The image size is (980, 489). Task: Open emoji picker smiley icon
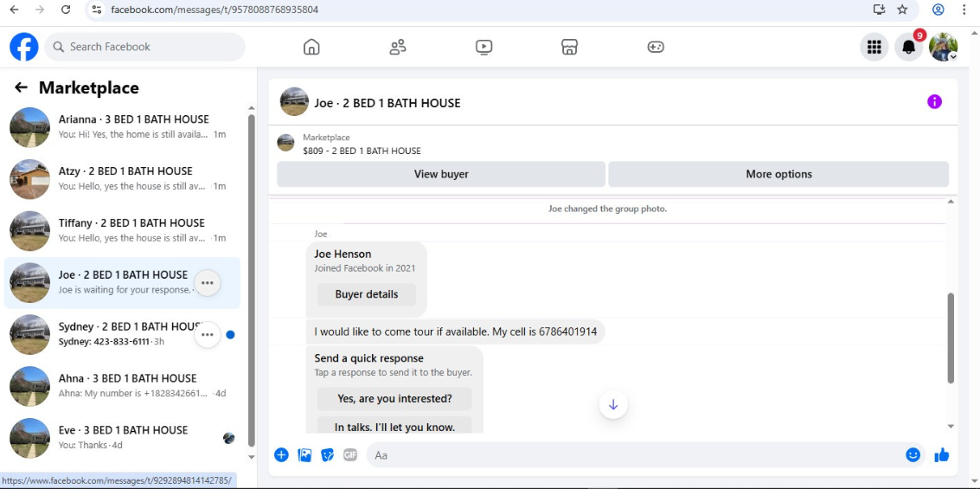pos(913,455)
